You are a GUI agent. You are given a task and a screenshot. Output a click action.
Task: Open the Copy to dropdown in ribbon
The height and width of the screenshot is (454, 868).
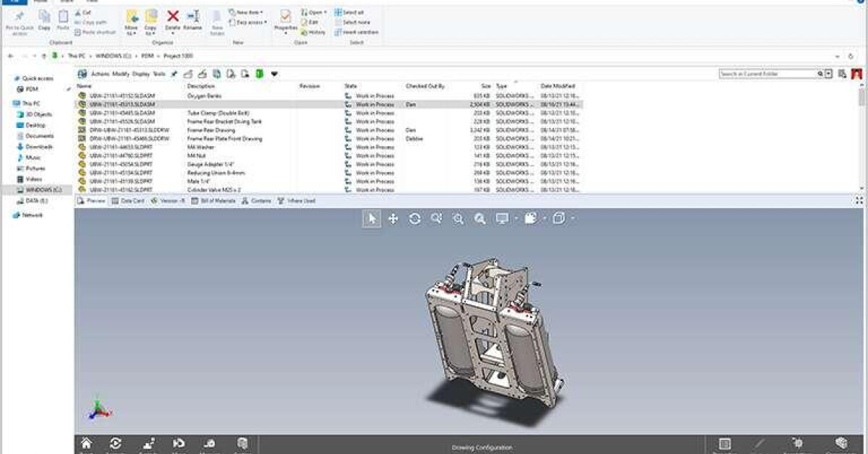coord(150,33)
